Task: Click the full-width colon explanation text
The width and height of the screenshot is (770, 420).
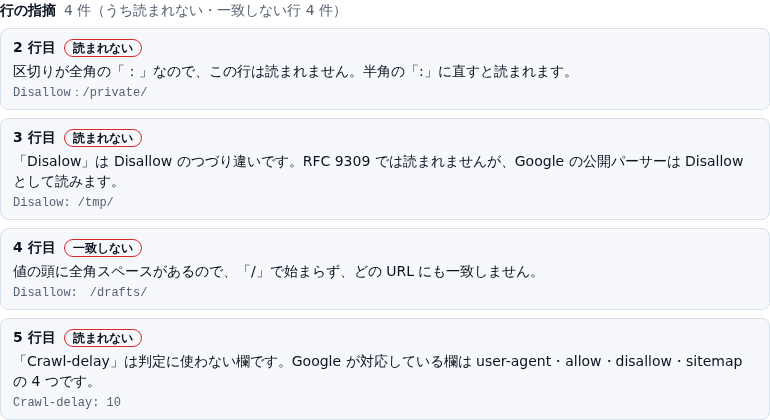Action: coord(293,72)
